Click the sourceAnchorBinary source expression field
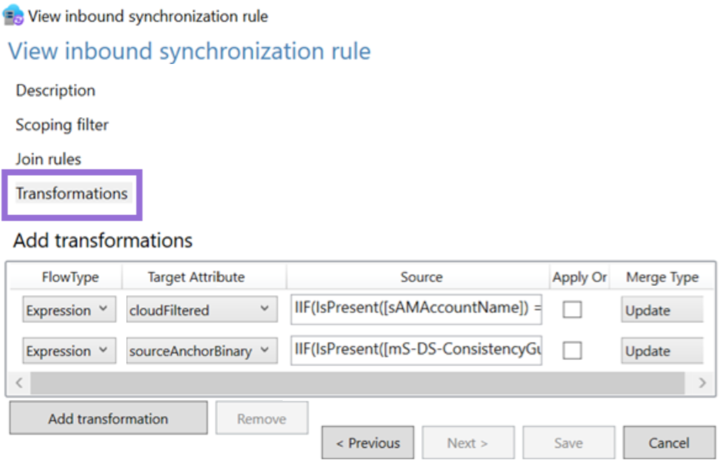This screenshot has width=720, height=464. 416,351
